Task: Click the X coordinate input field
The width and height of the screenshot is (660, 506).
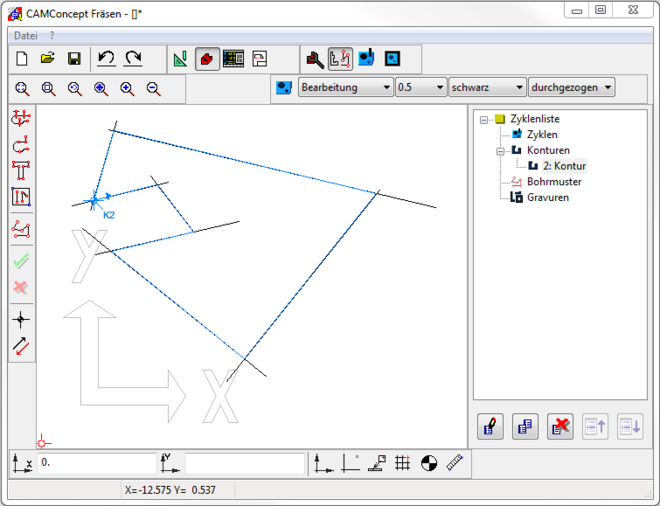Action: 97,464
